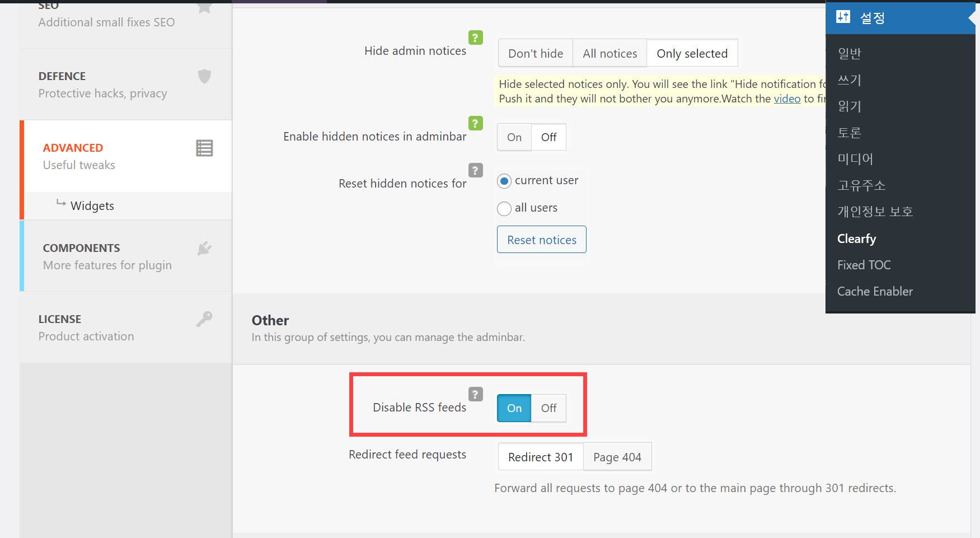Click the Hide admin notices label
This screenshot has width=980, height=538.
(x=415, y=51)
